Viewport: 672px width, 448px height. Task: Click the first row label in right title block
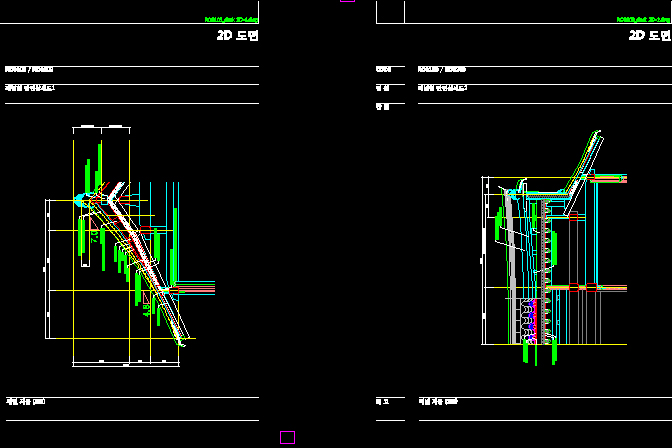point(383,69)
